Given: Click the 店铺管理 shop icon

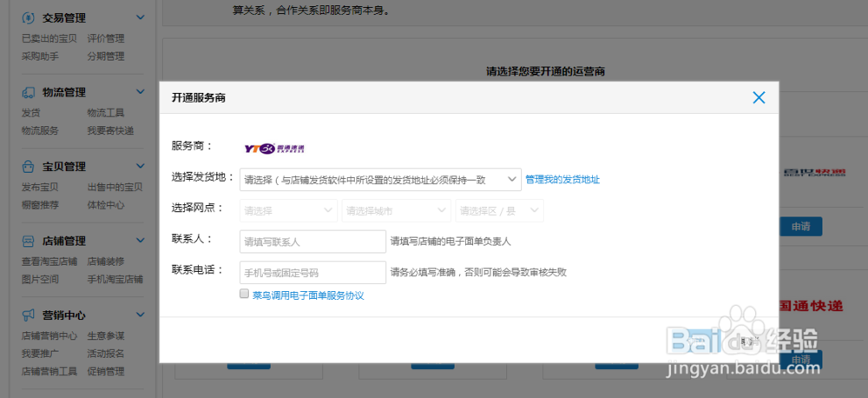Looking at the screenshot, I should (x=29, y=241).
